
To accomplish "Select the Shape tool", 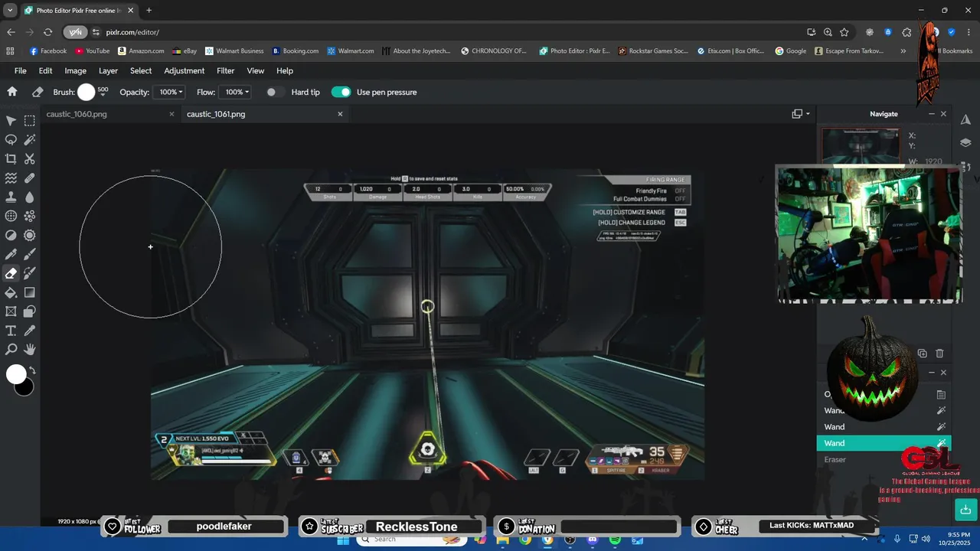I will (x=30, y=311).
